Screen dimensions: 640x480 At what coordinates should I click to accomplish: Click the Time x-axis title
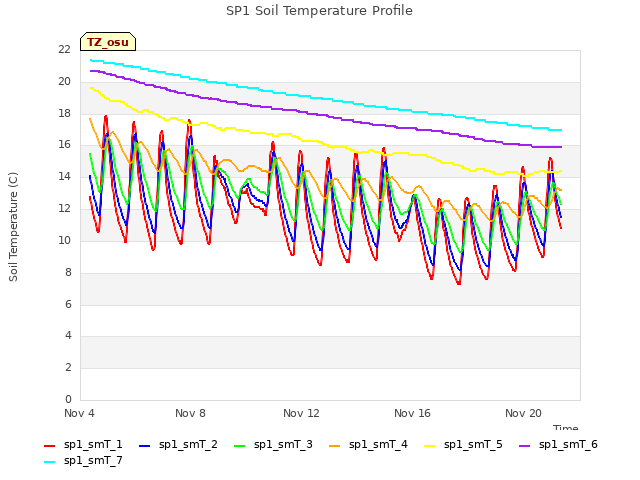[566, 427]
